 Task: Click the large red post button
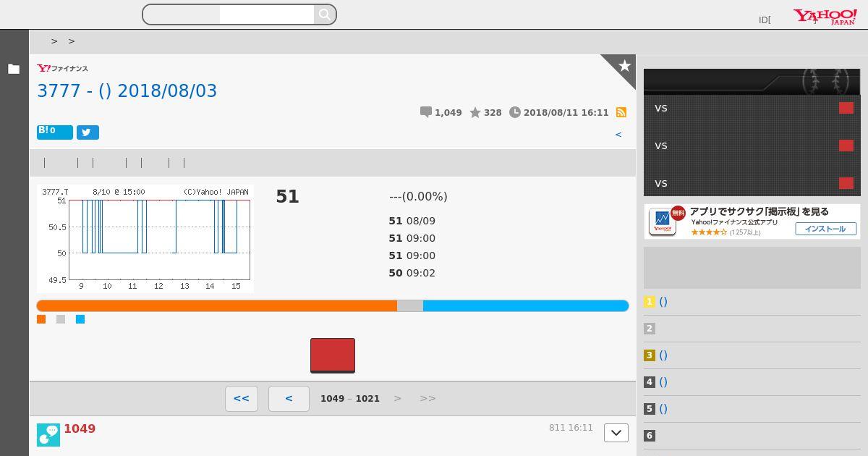[333, 355]
